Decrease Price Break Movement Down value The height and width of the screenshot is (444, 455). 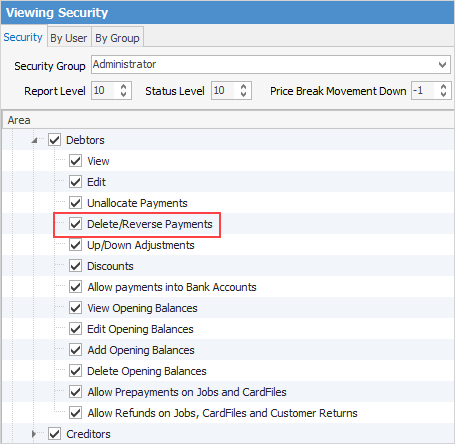tap(443, 94)
